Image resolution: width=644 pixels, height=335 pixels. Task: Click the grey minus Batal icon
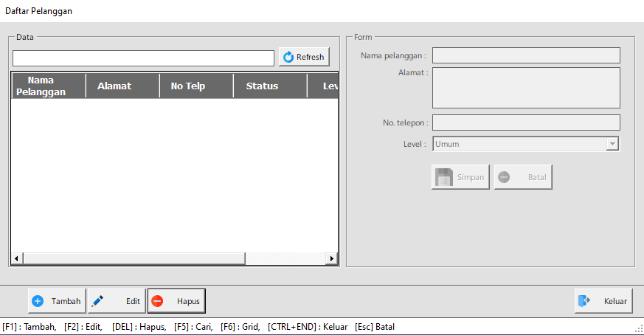tap(504, 177)
